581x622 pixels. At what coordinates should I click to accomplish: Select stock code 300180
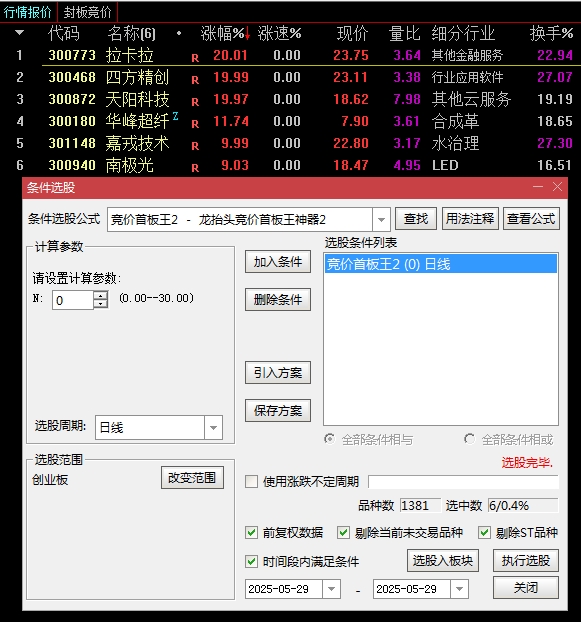[72, 121]
